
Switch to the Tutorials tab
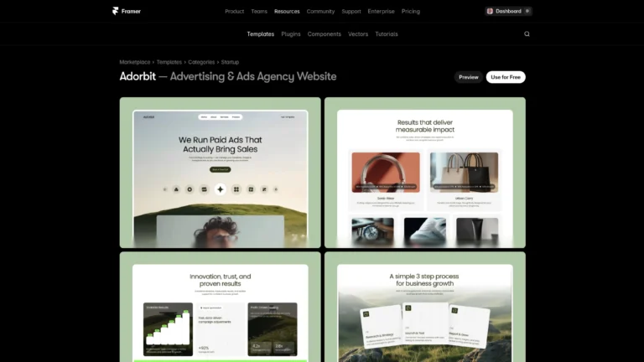coord(387,34)
